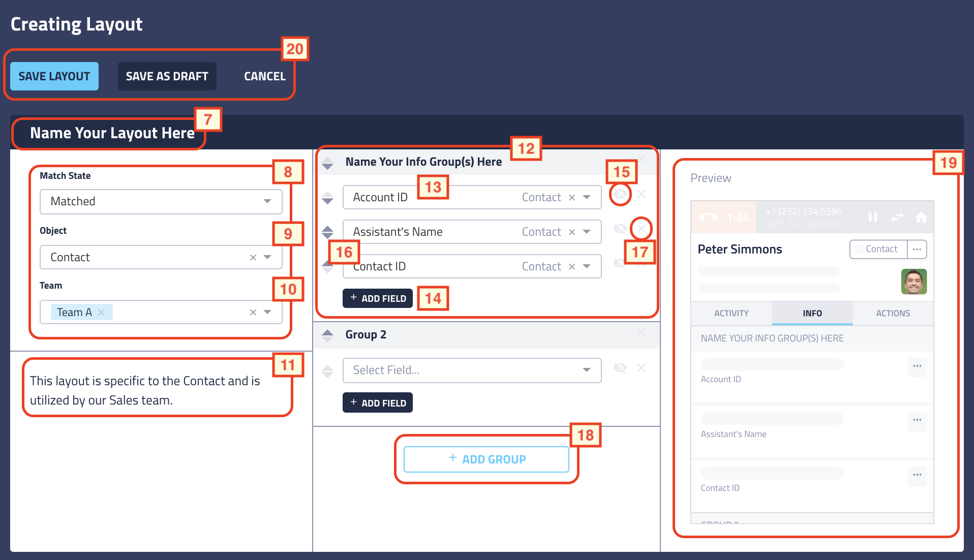Open the Match State dropdown showing Matched
This screenshot has height=560, width=974.
point(160,202)
